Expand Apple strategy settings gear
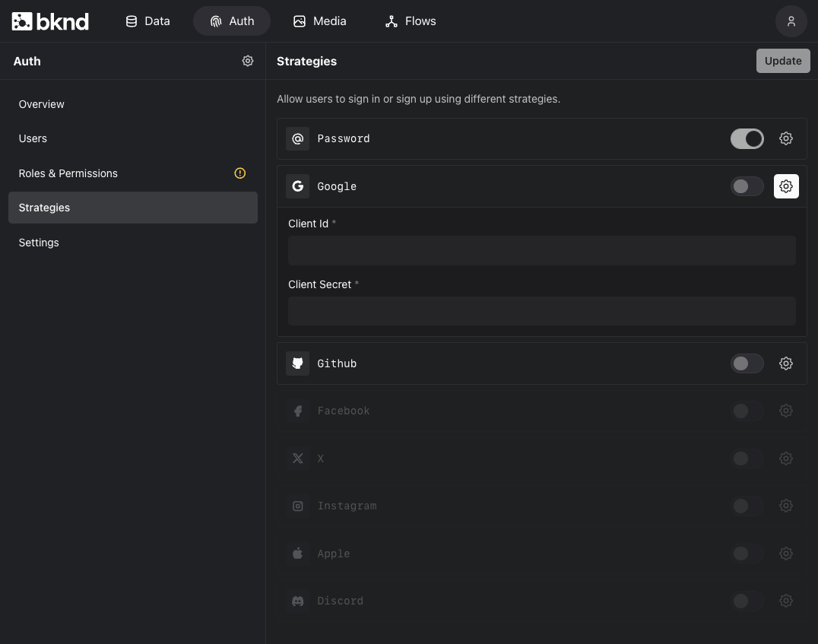Viewport: 818px width, 644px height. [x=785, y=554]
